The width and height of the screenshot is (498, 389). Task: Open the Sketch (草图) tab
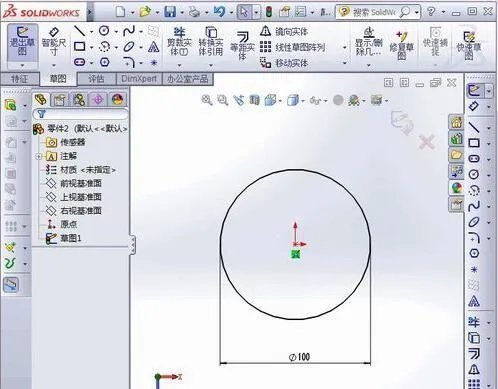pyautogui.click(x=58, y=79)
